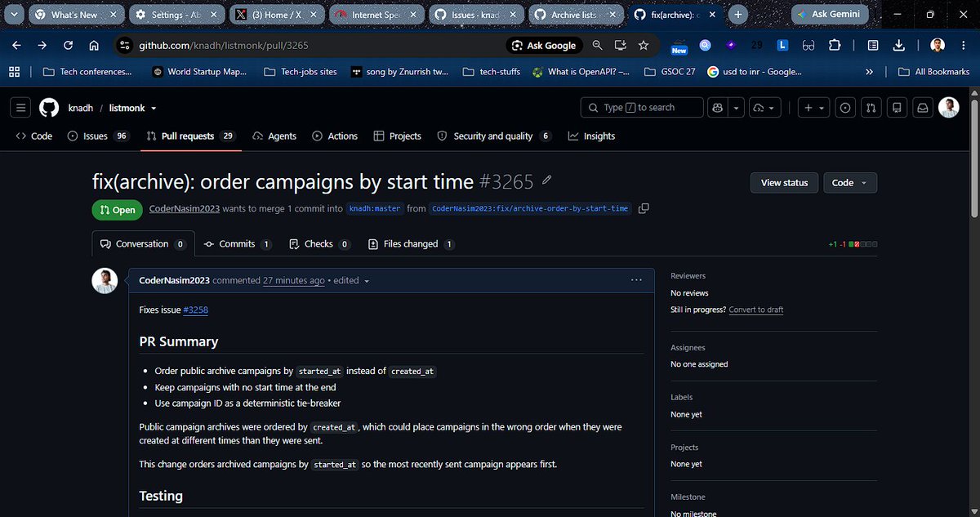View site information icon in address bar

(125, 46)
